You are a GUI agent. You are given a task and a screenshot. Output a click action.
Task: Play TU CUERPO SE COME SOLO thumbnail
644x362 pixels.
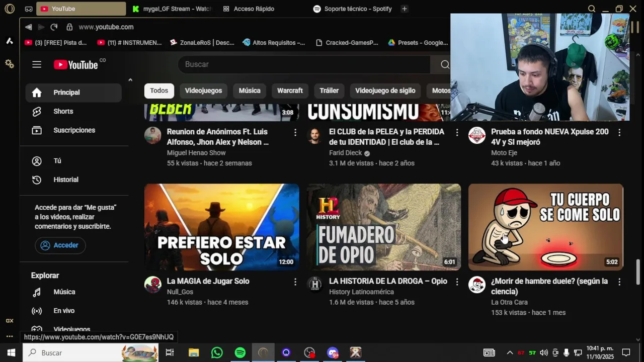click(546, 227)
